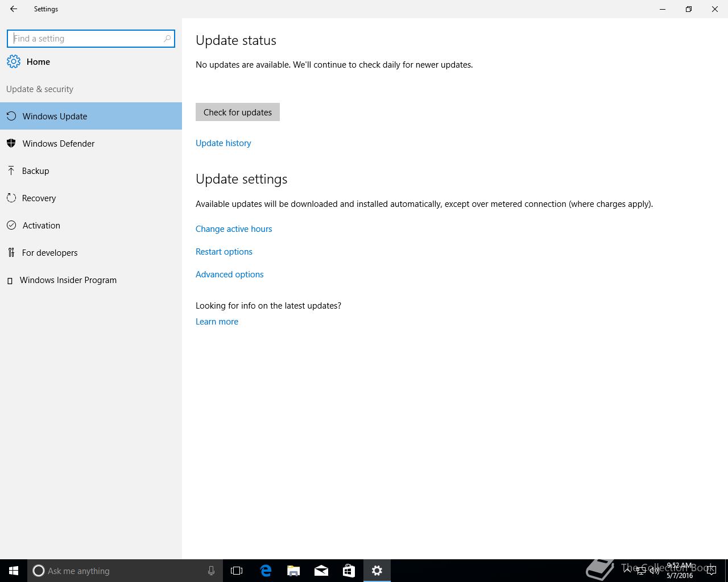Image resolution: width=728 pixels, height=582 pixels.
Task: Click 'No updates are available' status text
Action: pyautogui.click(x=334, y=65)
